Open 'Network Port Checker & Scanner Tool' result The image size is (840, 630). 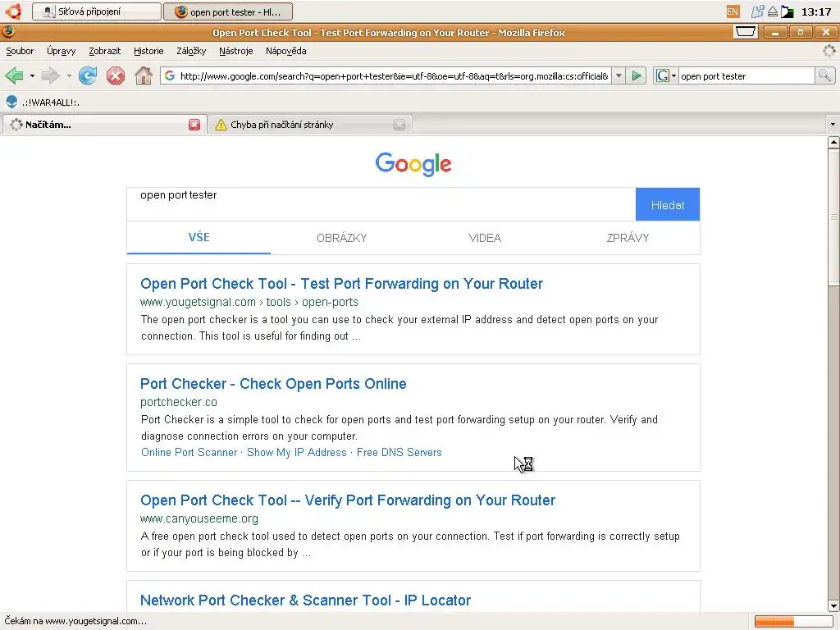click(305, 600)
